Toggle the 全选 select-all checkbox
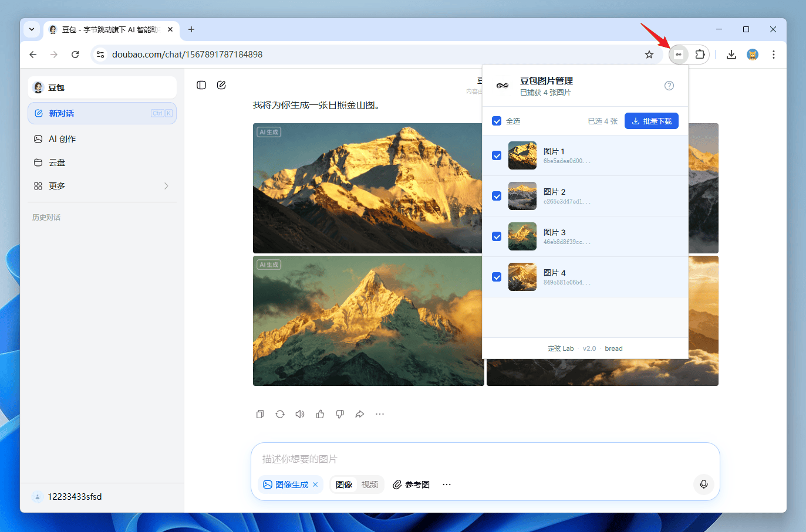Viewport: 806px width, 532px height. tap(496, 120)
